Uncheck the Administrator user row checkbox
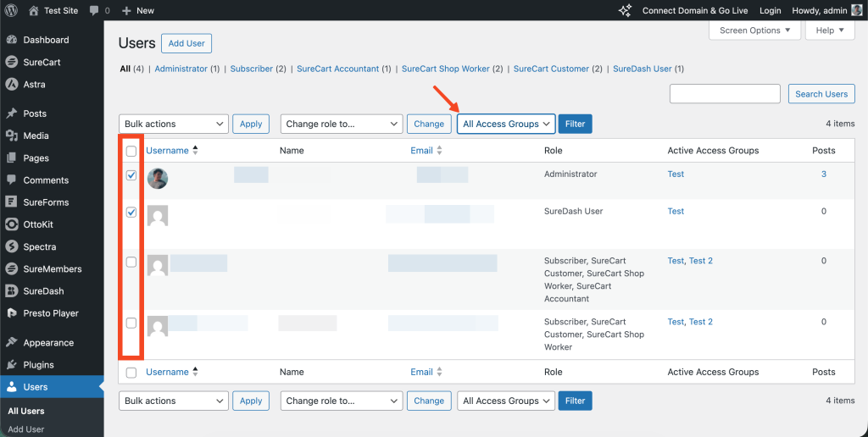Screen dimensions: 868x437 click(131, 175)
